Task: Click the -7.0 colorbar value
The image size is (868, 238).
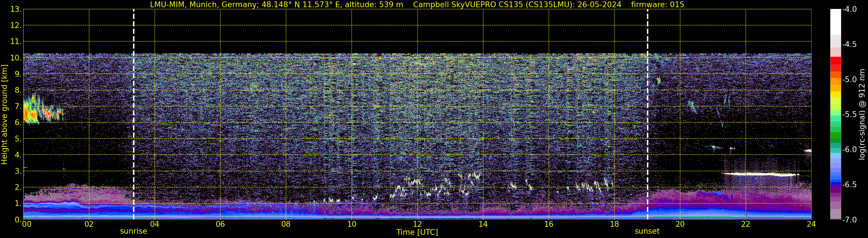Action: coord(849,220)
